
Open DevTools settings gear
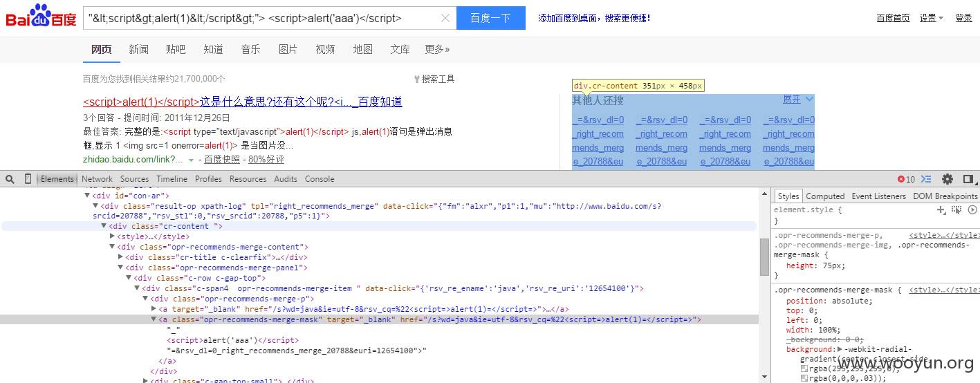[947, 179]
